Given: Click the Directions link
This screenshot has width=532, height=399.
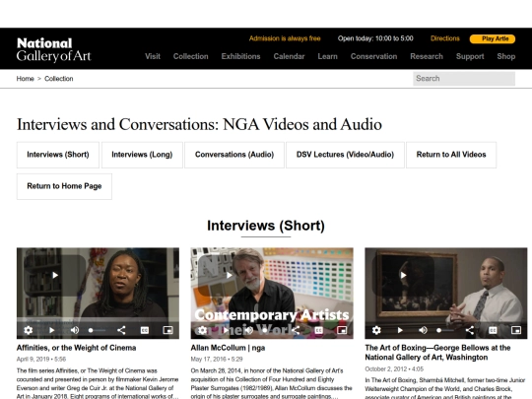Looking at the screenshot, I should [x=444, y=38].
